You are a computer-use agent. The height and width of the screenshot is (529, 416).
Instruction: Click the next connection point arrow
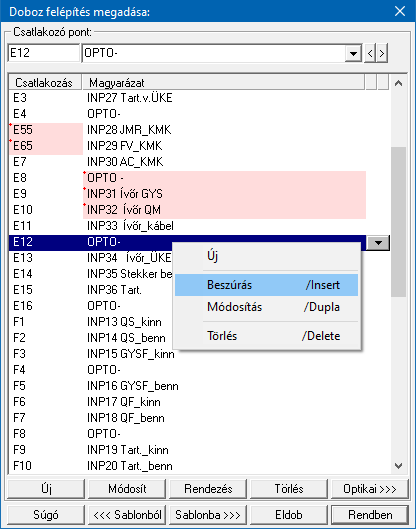pos(382,53)
